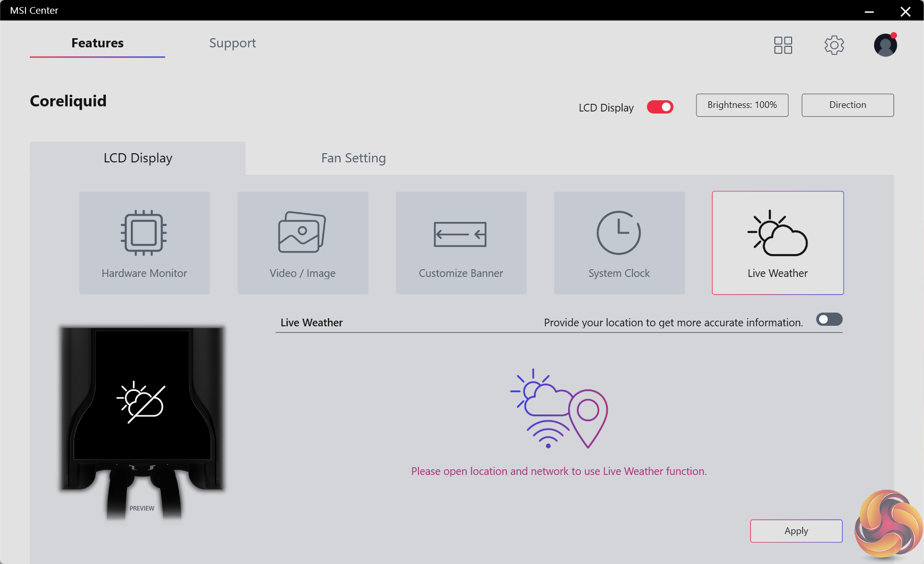Select the Live Weather display mode
Viewport: 924px width, 564px height.
(778, 243)
